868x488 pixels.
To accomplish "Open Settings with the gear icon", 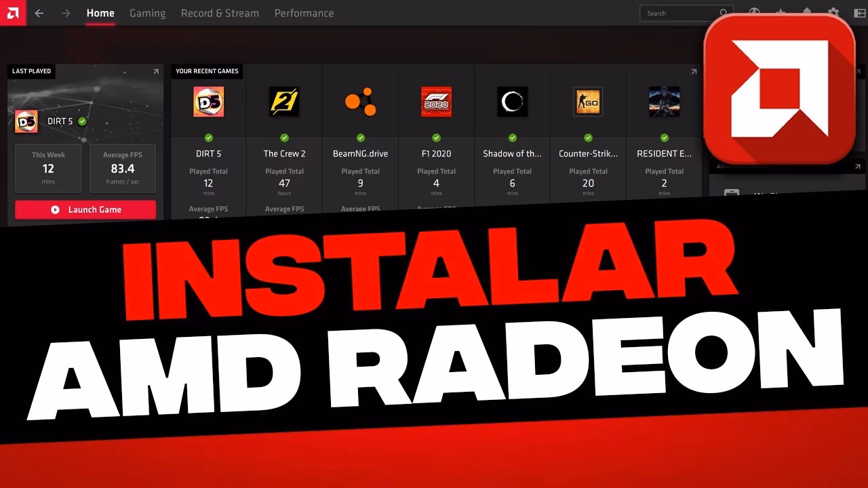I will 833,13.
